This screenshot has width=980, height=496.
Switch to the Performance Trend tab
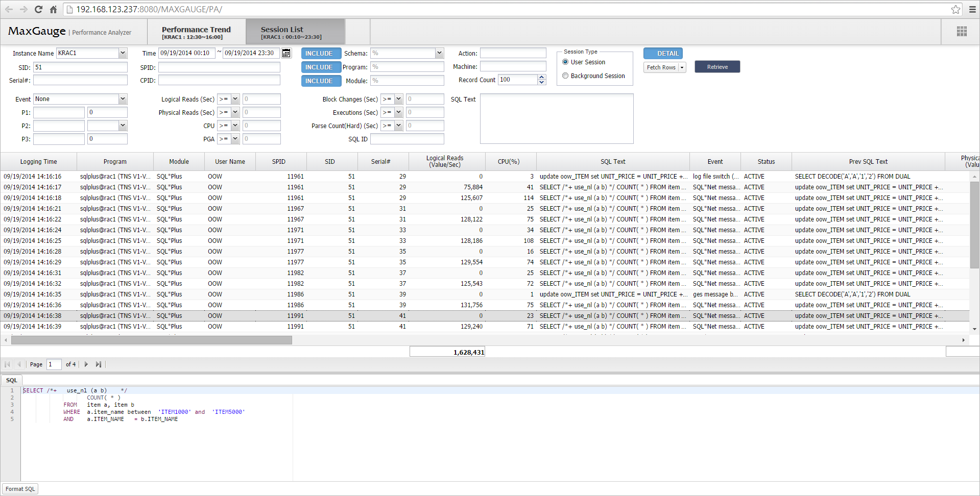tap(197, 32)
